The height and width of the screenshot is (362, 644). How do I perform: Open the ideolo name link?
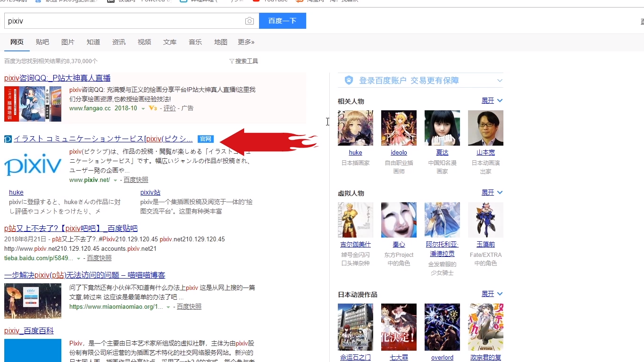click(399, 153)
